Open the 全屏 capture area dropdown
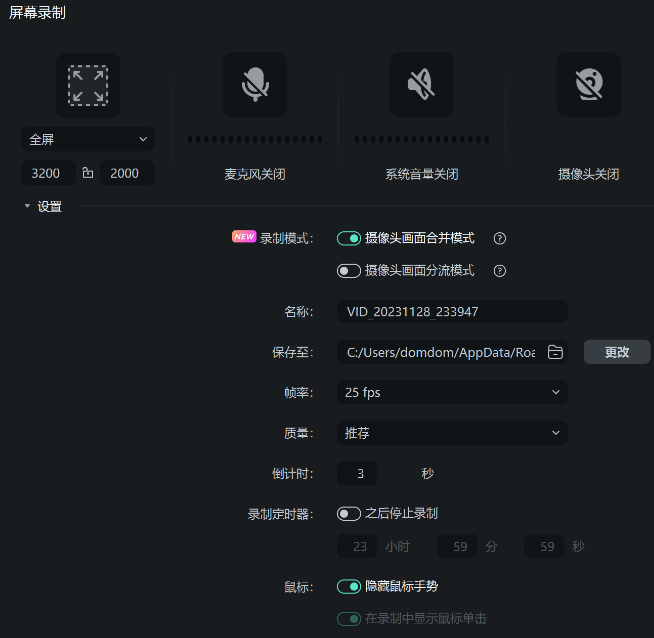 pyautogui.click(x=88, y=139)
